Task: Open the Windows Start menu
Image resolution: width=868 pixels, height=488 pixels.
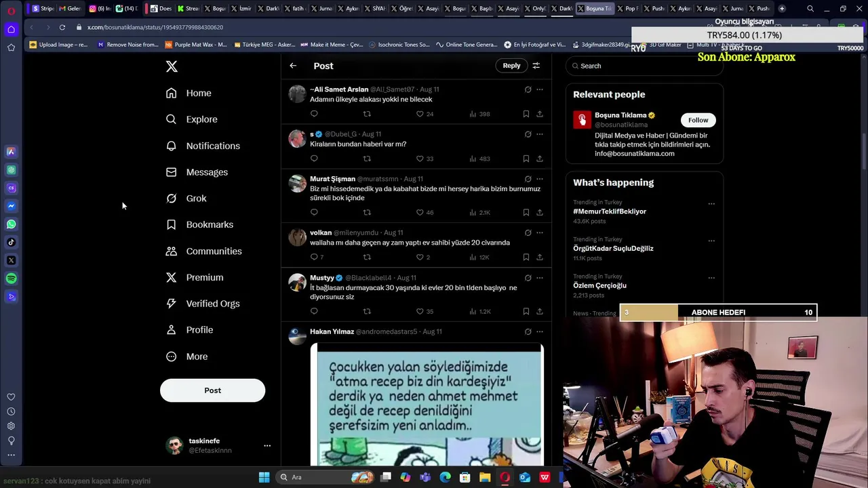Action: pos(264,477)
